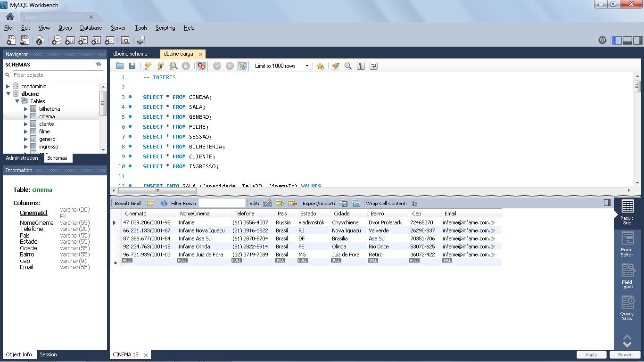This screenshot has height=362, width=644.
Task: Create new function icon in main toolbar
Action: pos(109,41)
